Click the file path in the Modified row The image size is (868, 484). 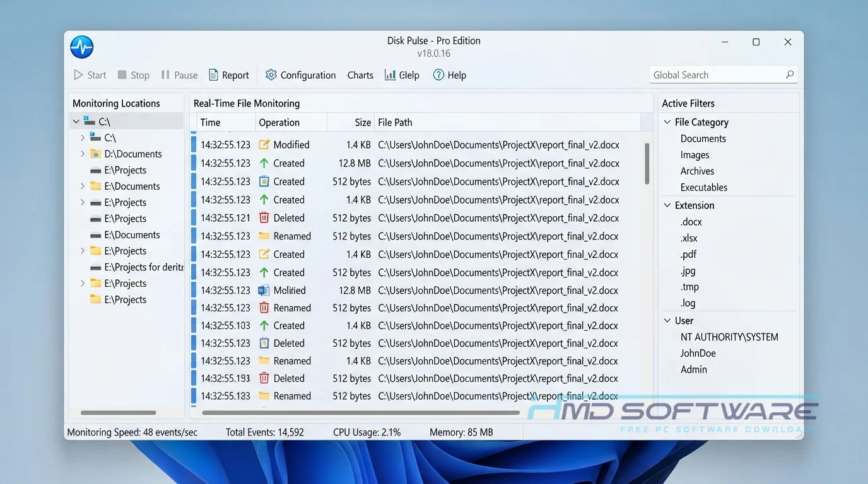click(498, 144)
